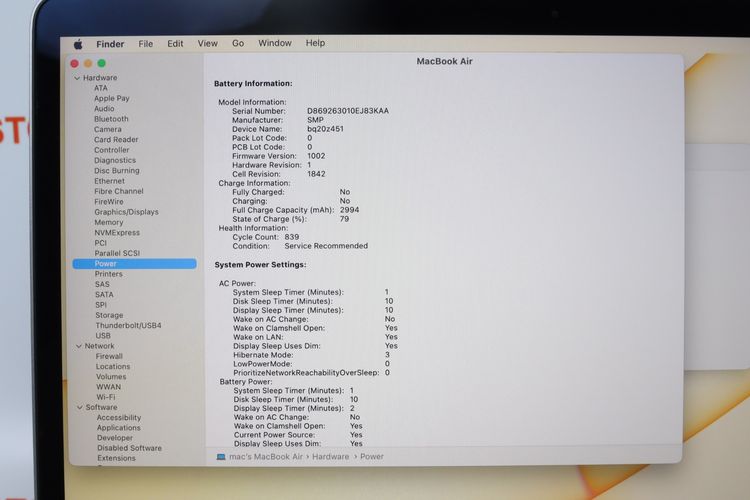Select WWAN under Network

(x=109, y=387)
